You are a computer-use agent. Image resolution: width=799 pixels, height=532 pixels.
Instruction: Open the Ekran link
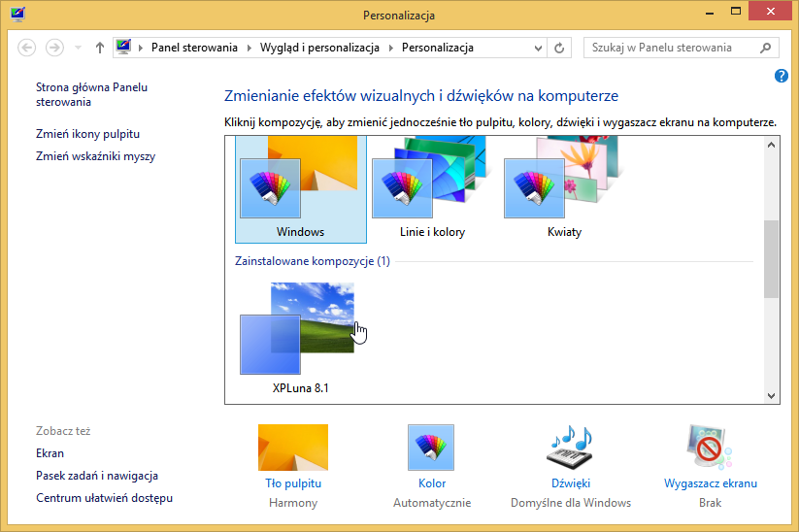50,453
